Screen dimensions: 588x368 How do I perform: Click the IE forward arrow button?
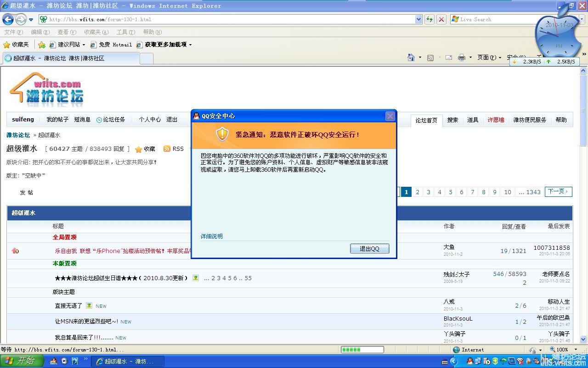click(21, 19)
